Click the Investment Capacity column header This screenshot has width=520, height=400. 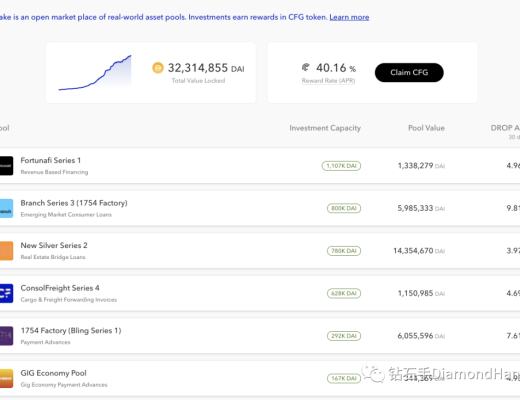click(325, 128)
